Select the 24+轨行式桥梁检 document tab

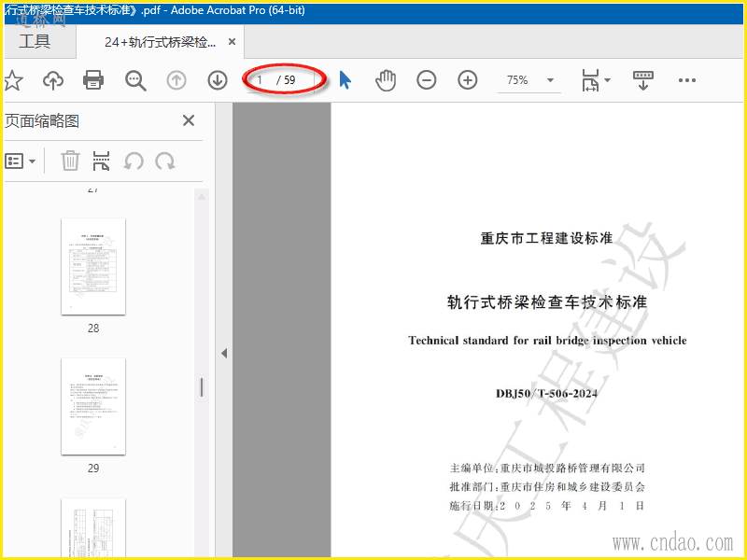tap(160, 42)
